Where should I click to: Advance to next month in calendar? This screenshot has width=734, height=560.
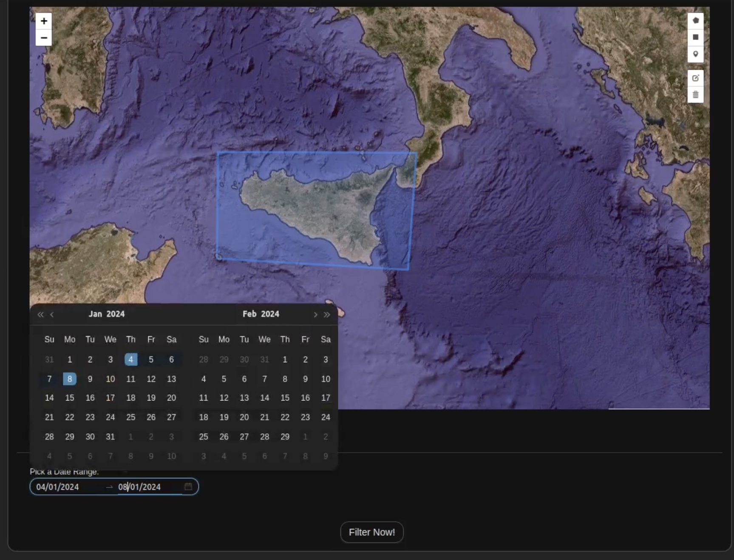coord(315,315)
